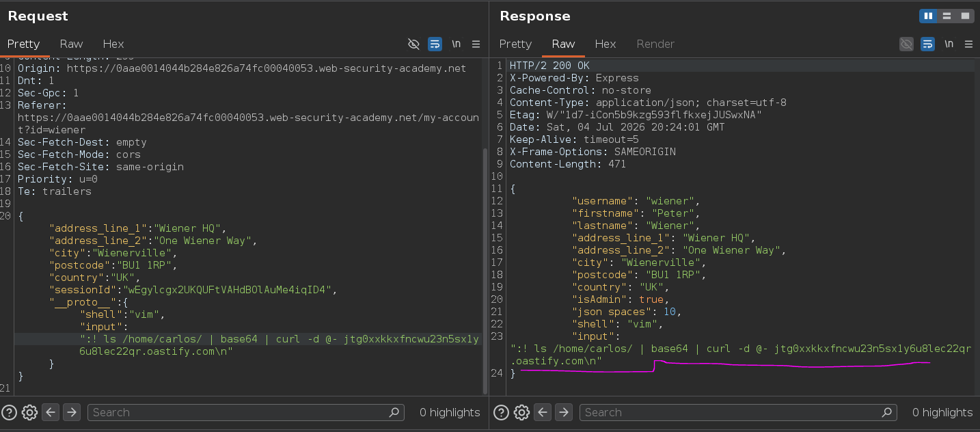This screenshot has height=432, width=980.
Task: Select stacked horizontal layout view icon
Action: point(947,16)
